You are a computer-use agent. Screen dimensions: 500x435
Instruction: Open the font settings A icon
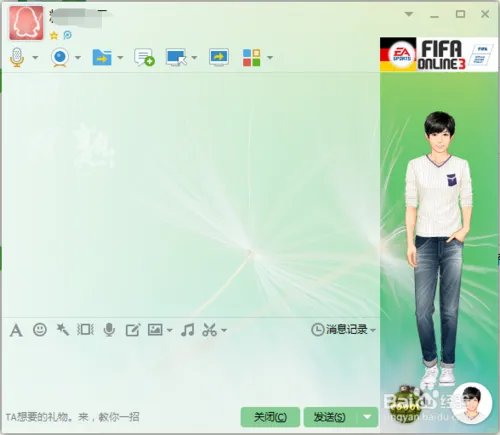(x=16, y=330)
